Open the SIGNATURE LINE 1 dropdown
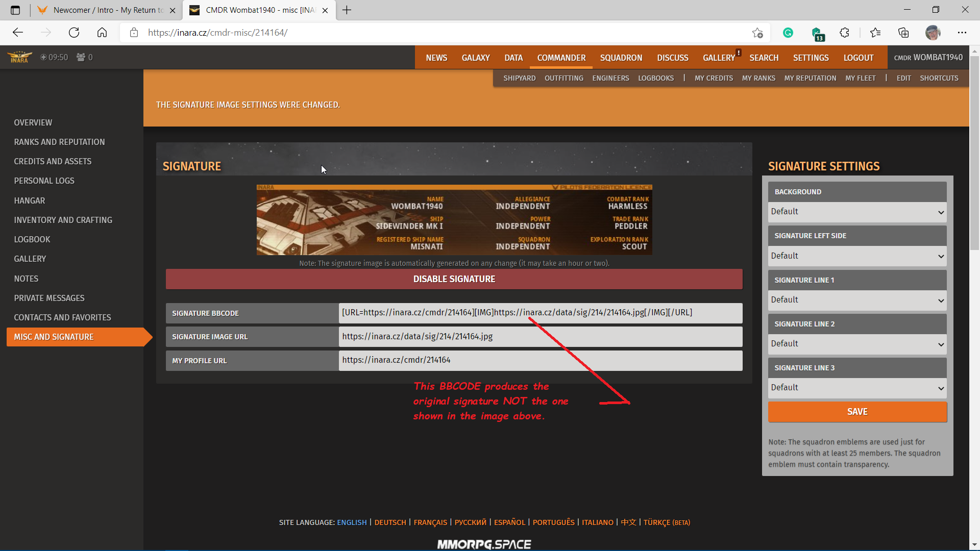Image resolution: width=980 pixels, height=551 pixels. pos(857,300)
